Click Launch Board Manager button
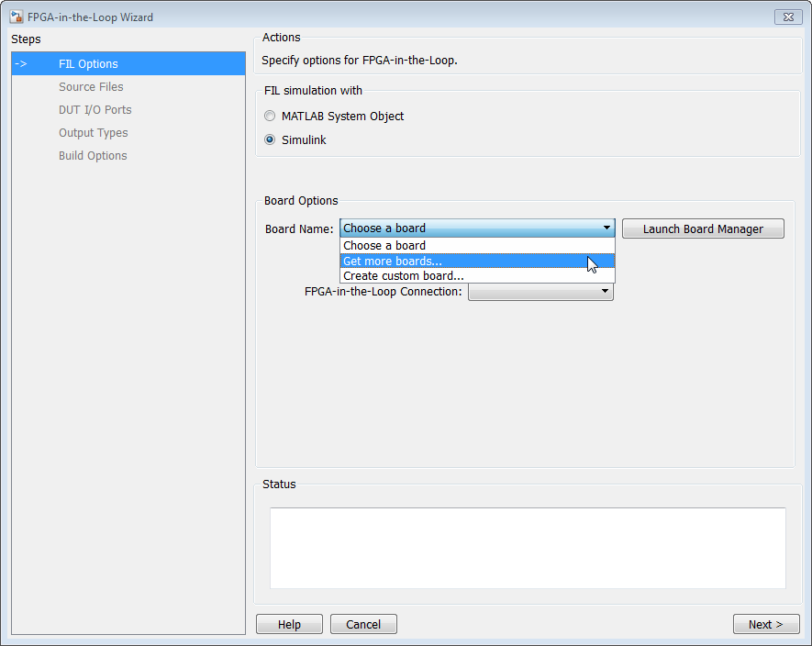This screenshot has height=646, width=812. tap(703, 229)
